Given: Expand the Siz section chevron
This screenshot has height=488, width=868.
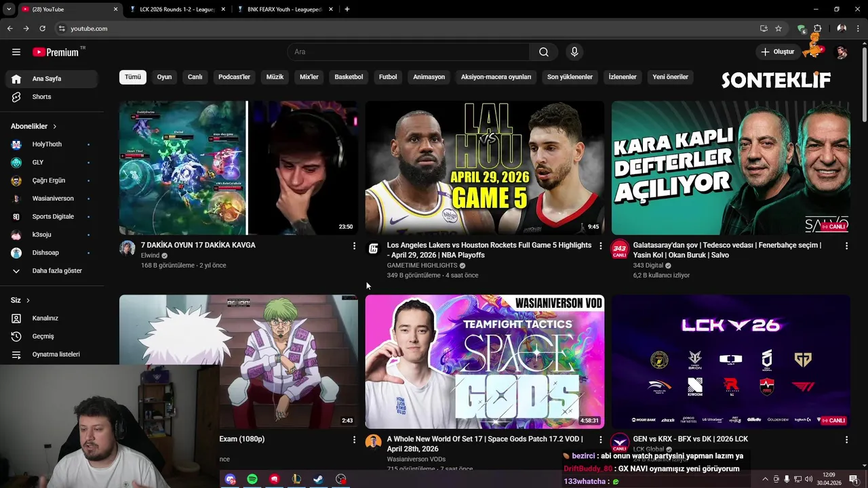Looking at the screenshot, I should tap(28, 300).
